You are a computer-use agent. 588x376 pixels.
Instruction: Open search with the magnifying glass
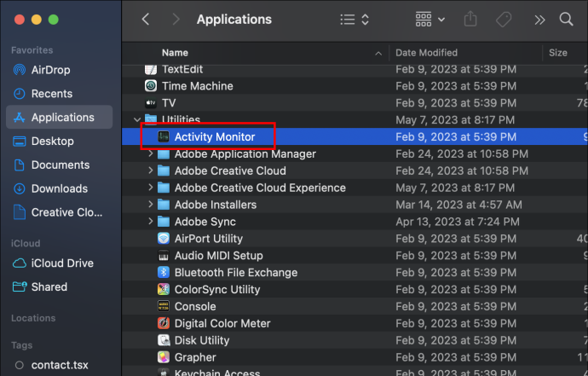pos(566,19)
